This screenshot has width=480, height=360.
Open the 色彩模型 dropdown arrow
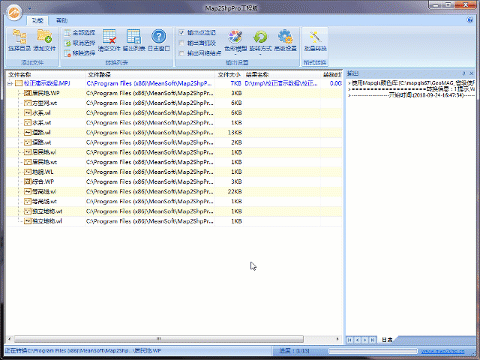click(x=235, y=54)
